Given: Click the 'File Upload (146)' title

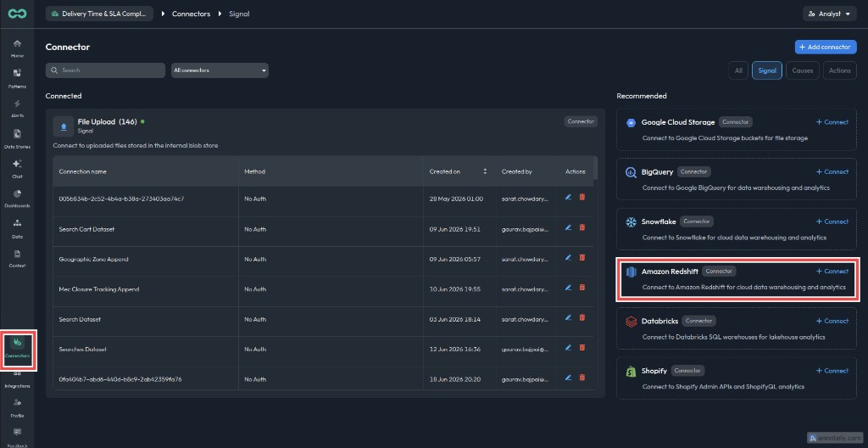Looking at the screenshot, I should pos(107,121).
